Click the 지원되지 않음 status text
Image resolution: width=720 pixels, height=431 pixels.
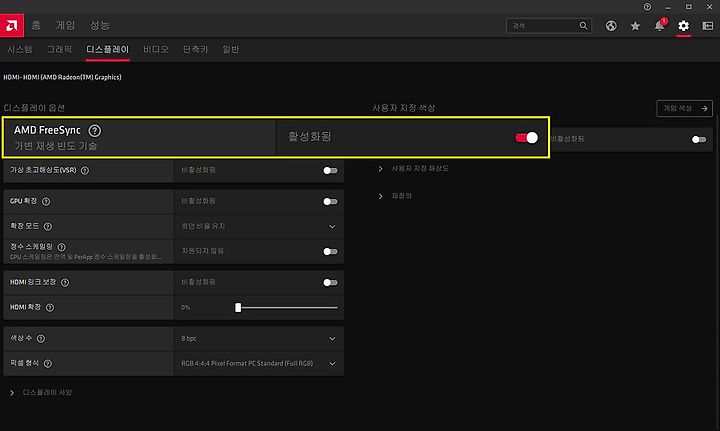click(202, 251)
